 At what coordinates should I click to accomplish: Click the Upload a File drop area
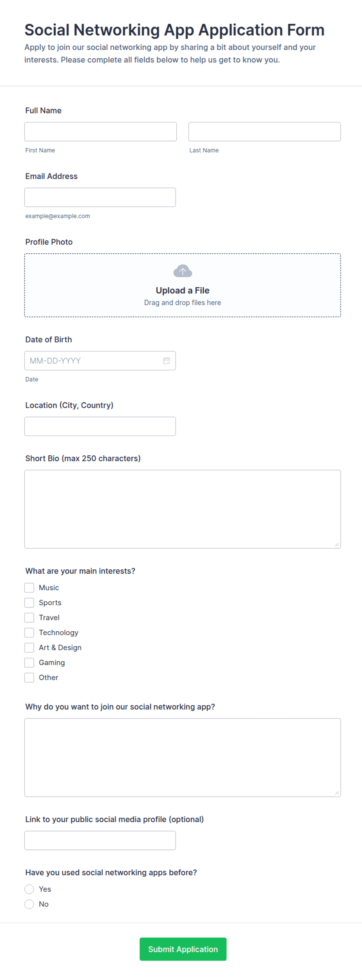coord(183,285)
